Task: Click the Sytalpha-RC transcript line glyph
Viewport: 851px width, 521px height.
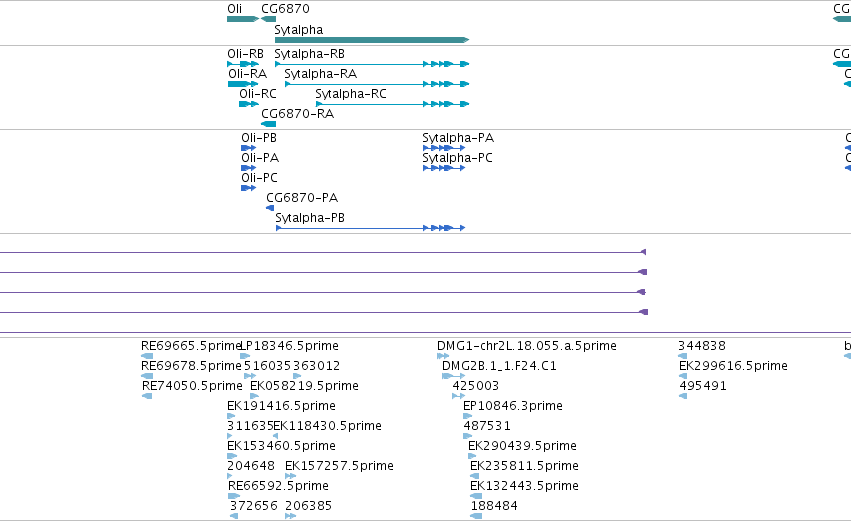Action: click(392, 104)
